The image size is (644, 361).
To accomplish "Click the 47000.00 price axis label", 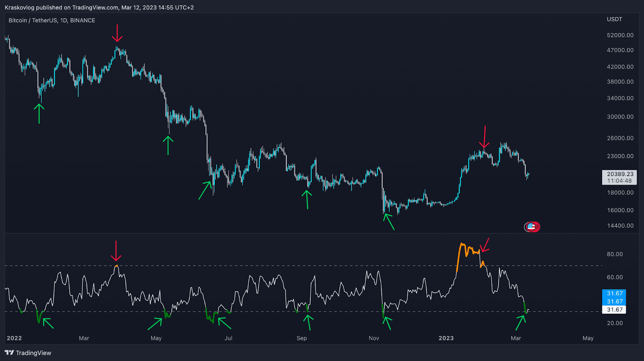I will coord(620,50).
